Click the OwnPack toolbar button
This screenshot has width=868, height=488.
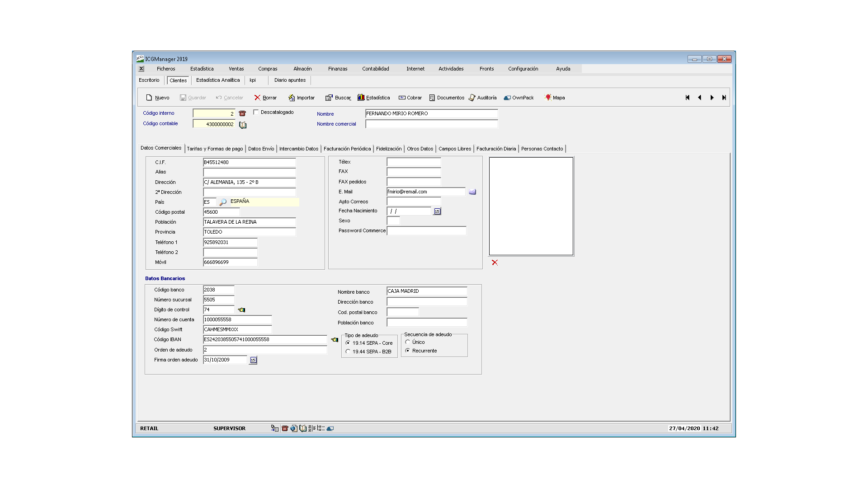(519, 98)
